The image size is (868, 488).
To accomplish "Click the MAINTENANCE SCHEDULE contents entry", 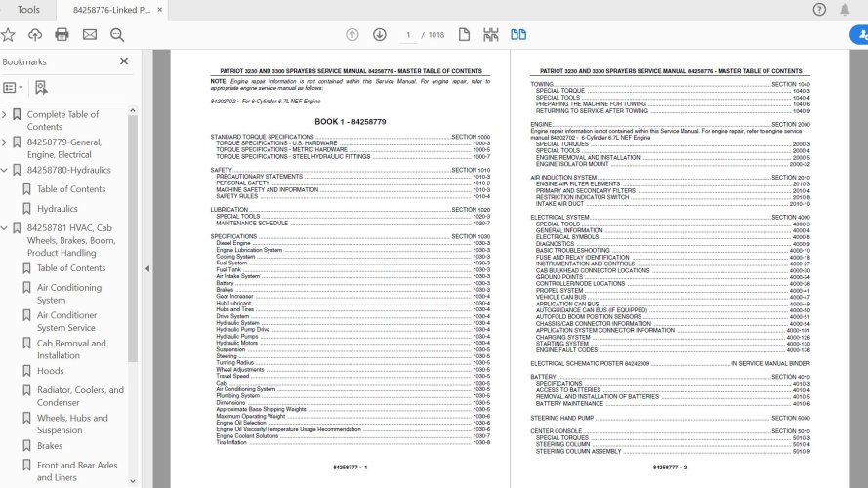I will (x=352, y=223).
